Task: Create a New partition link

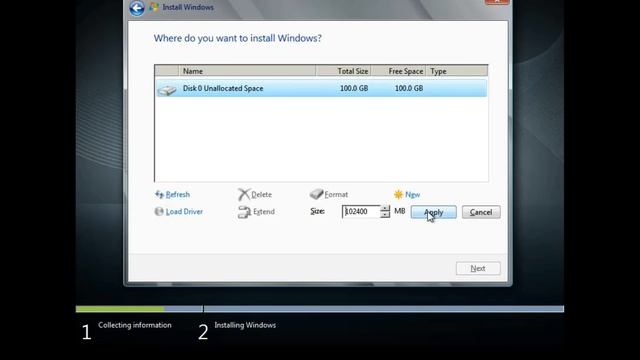Action: pos(412,195)
